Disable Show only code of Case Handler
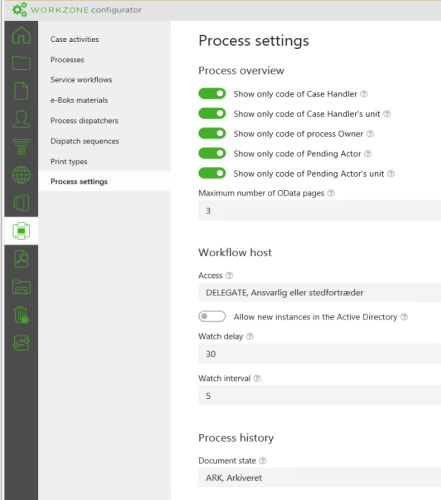 [x=212, y=94]
